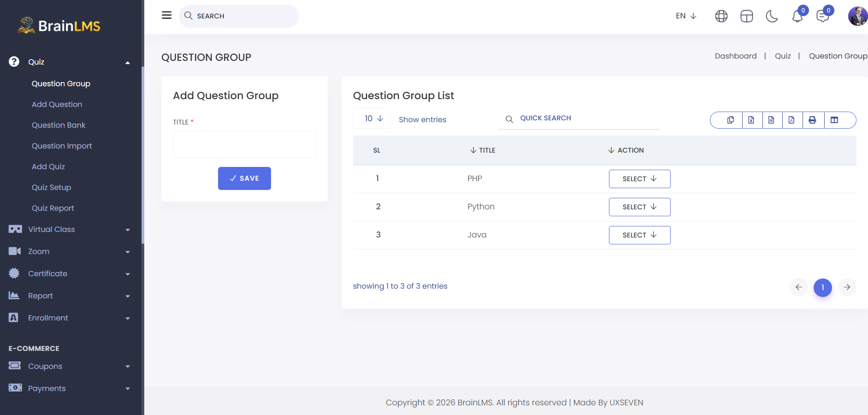Open the EN language dropdown
868x415 pixels.
(x=686, y=16)
